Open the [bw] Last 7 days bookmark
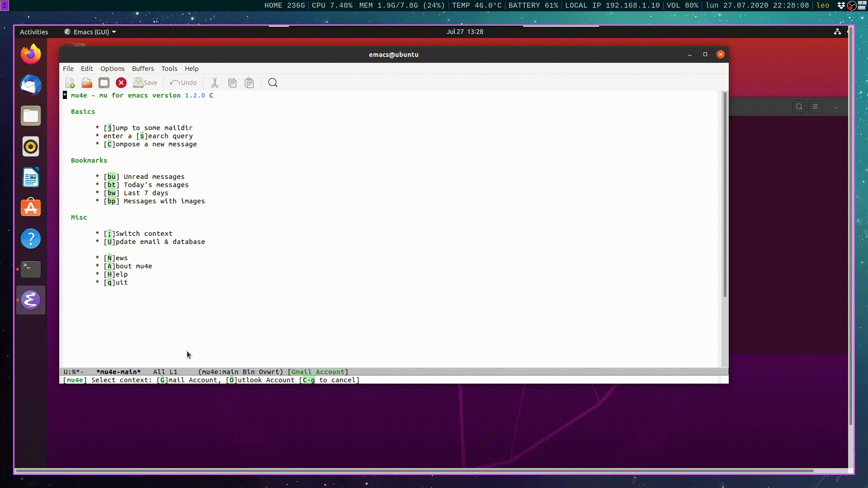The width and height of the screenshot is (868, 488). [136, 193]
